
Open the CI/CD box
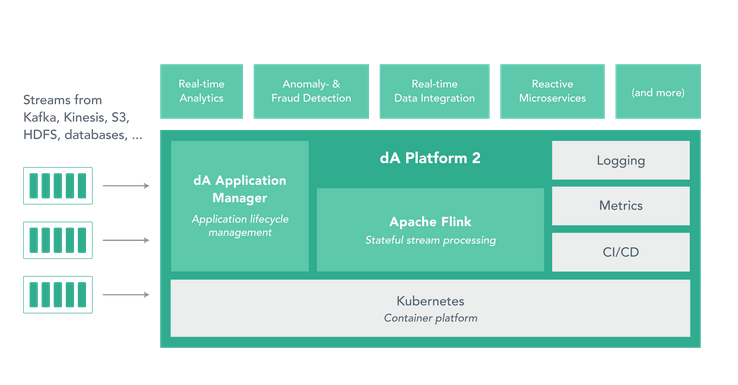[x=621, y=252]
